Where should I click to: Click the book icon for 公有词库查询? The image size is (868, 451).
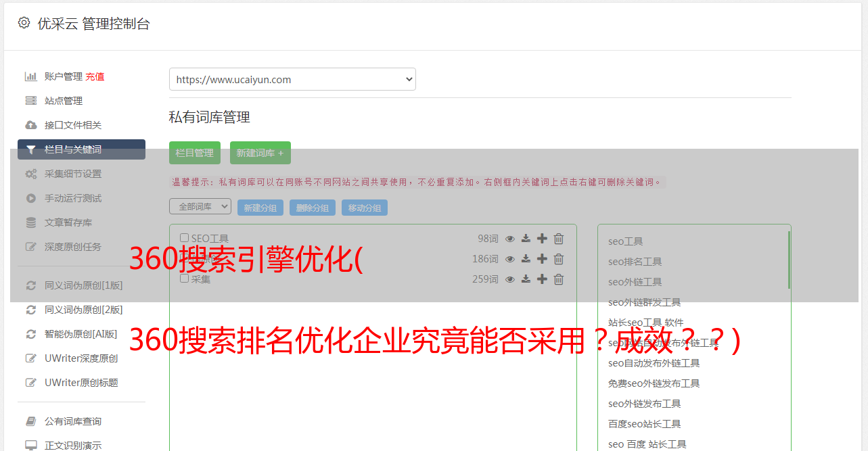[x=31, y=421]
